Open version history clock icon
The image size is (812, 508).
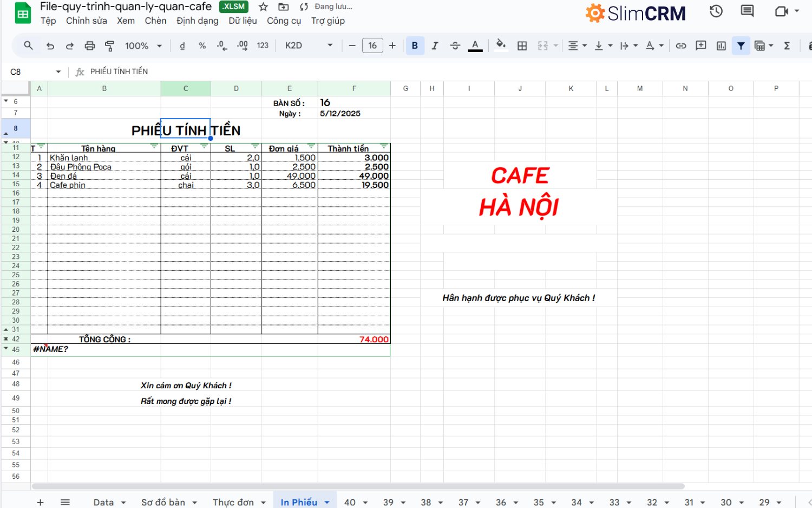pos(716,11)
